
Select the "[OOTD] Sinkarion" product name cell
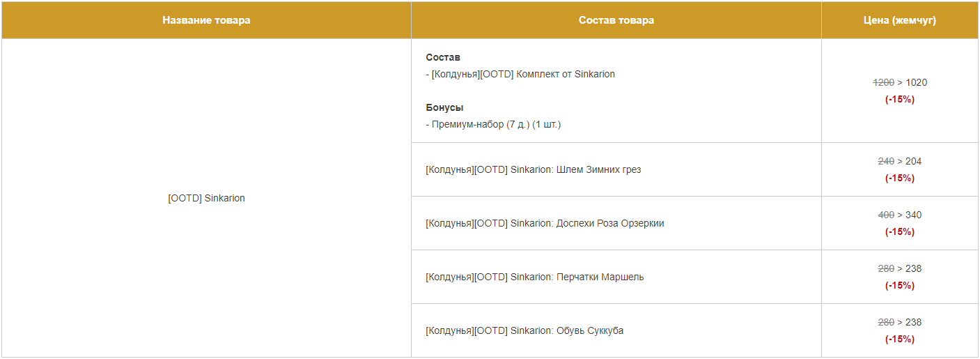click(x=206, y=198)
